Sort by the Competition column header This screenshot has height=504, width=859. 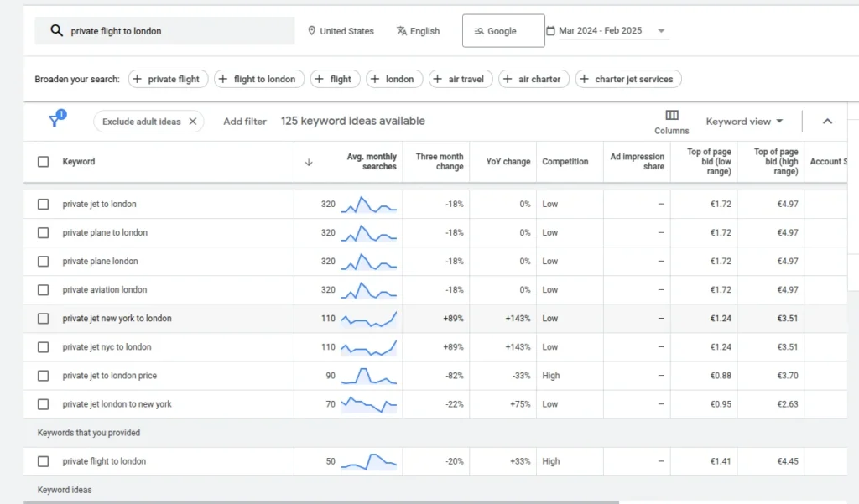point(565,162)
